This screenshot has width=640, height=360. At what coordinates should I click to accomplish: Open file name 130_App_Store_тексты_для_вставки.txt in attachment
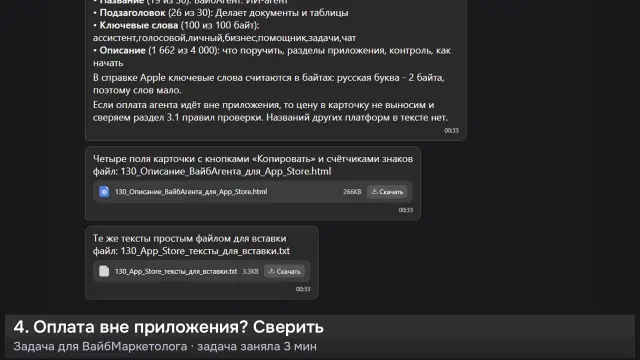coord(176,271)
